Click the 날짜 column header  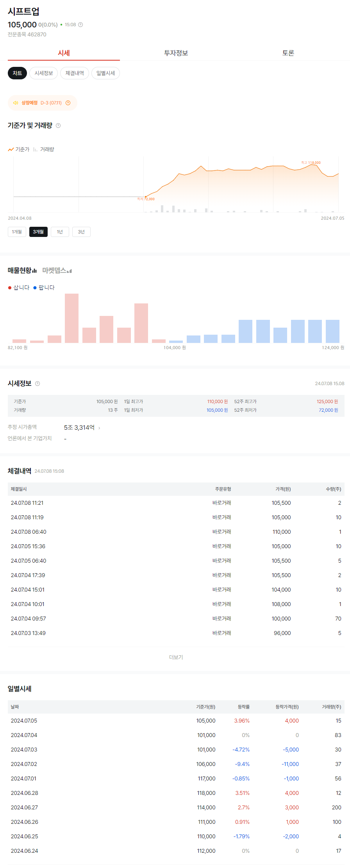15,707
